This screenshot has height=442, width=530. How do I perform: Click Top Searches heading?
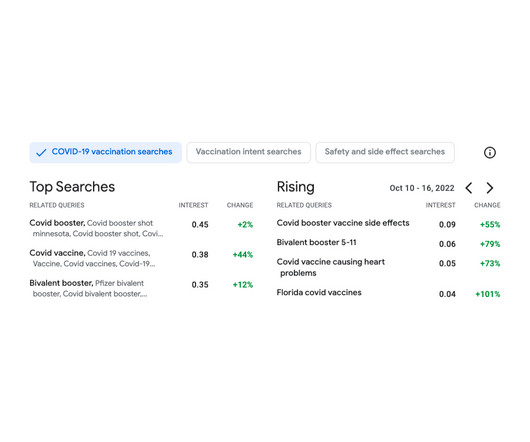click(72, 187)
